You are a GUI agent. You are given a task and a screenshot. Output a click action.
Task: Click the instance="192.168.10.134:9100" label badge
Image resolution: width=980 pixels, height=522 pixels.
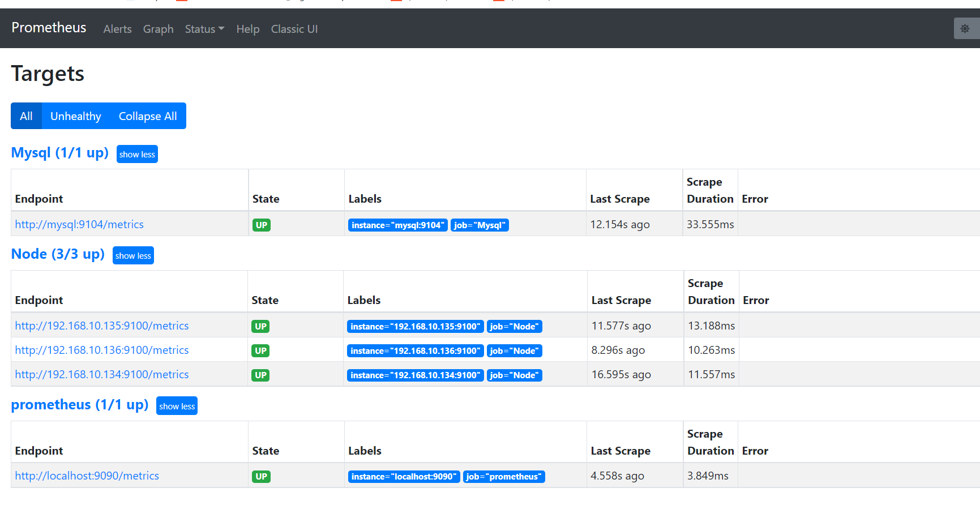pyautogui.click(x=416, y=375)
